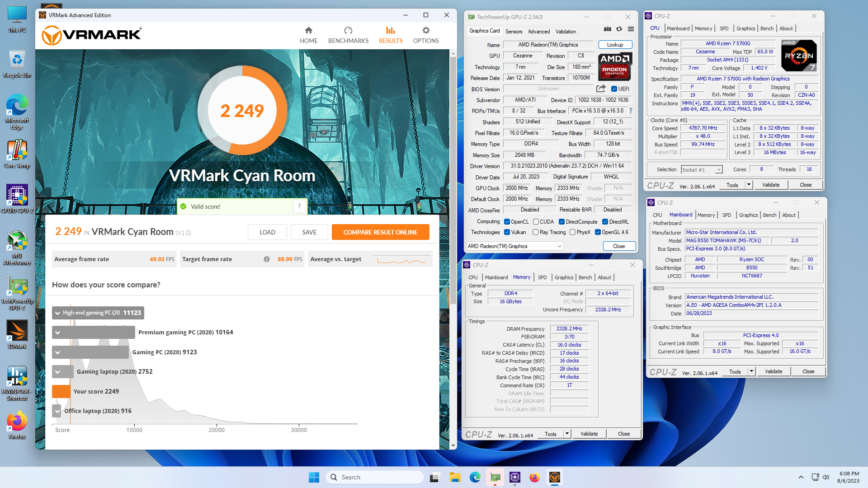This screenshot has width=868, height=488.
Task: Expand Gaming laptop (2020) comparison row
Action: (x=57, y=372)
